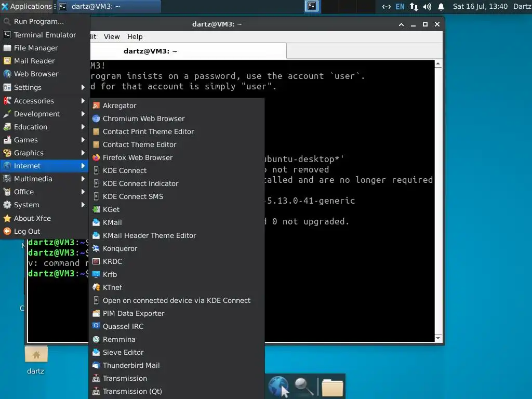Click the Applications menu button

(27, 6)
